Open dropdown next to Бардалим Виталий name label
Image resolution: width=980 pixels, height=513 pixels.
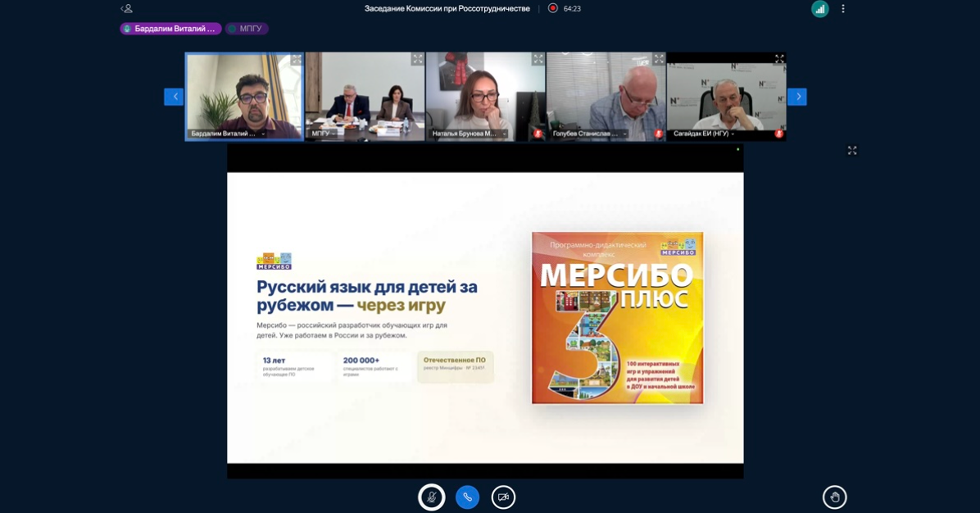[x=263, y=134]
